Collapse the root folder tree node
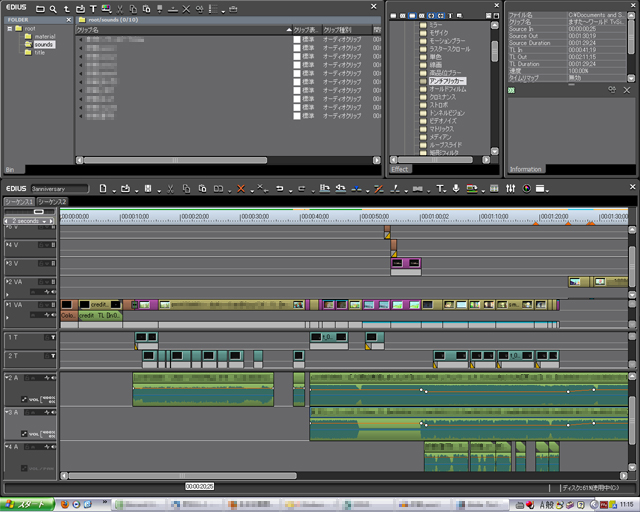The height and width of the screenshot is (512, 640). [x=8, y=29]
